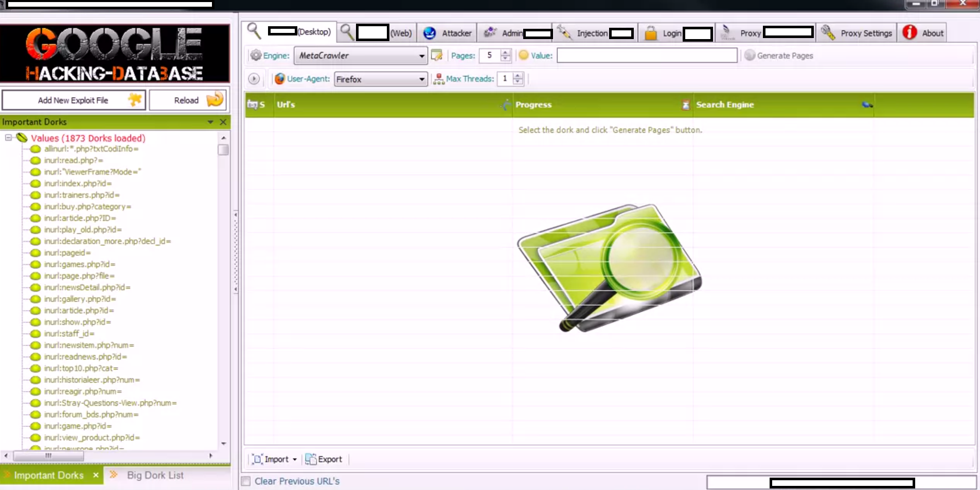Select dork inurl:gallery.php?id=
Screen dimensions: 980x490
click(x=80, y=299)
